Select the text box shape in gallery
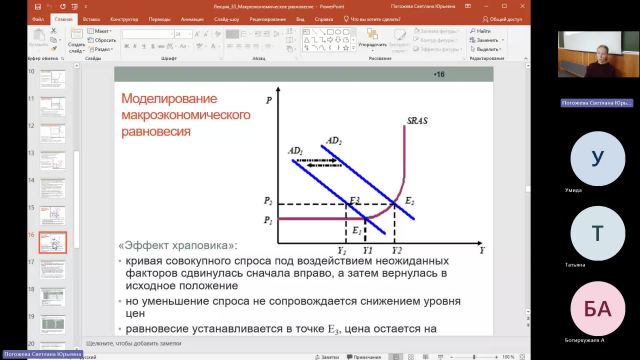 [x=307, y=32]
